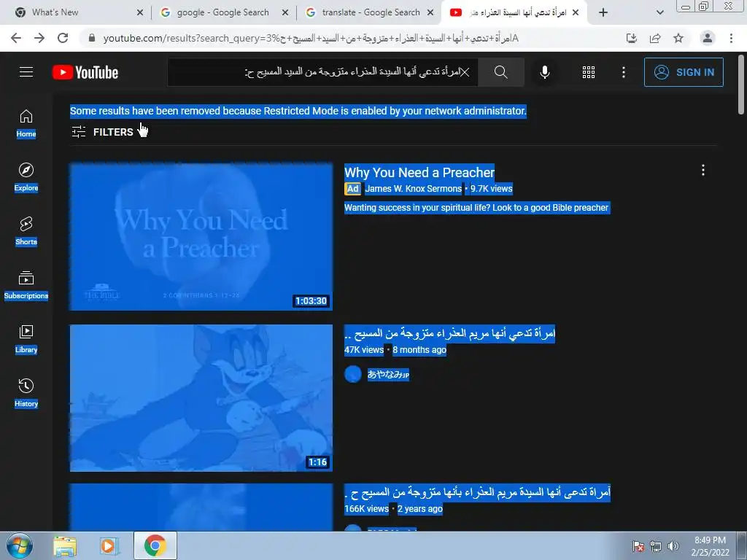This screenshot has height=560, width=747.
Task: Close the active YouTube tab
Action: click(x=576, y=13)
